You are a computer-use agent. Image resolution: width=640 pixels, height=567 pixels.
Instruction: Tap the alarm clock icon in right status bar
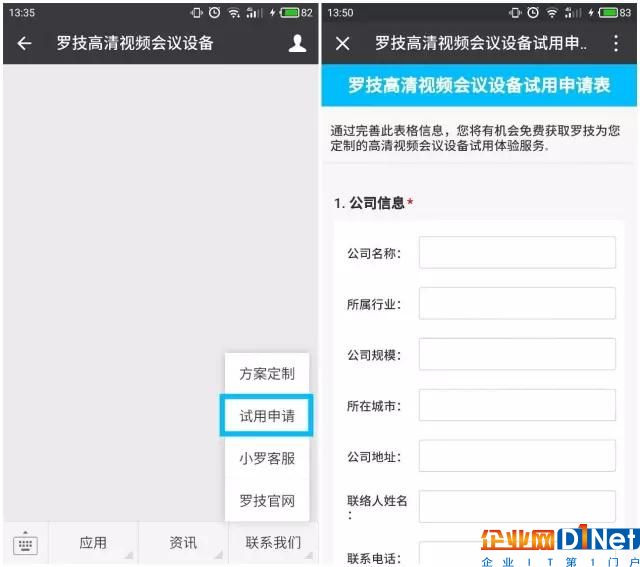point(533,13)
